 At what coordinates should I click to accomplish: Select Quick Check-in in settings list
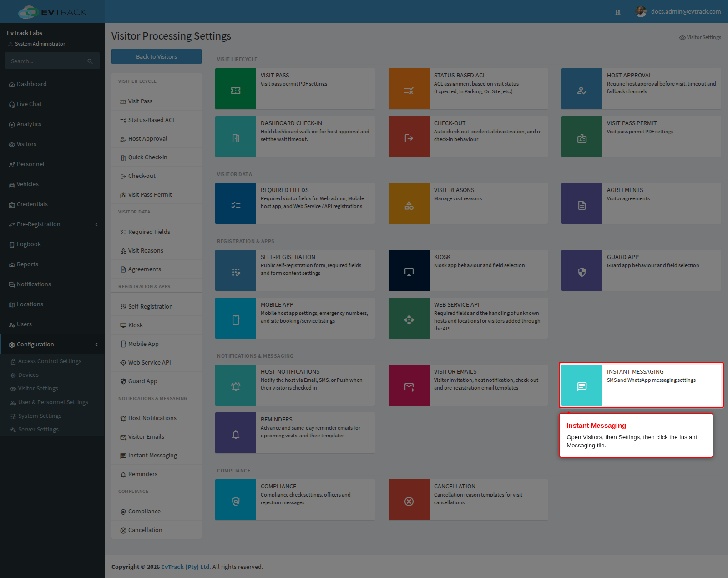157,157
